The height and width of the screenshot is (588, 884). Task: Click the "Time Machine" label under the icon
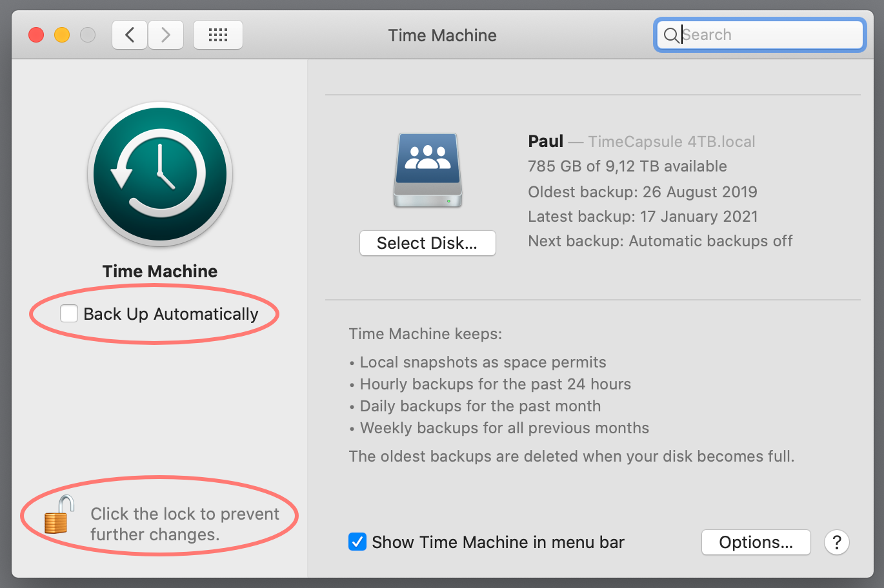coord(160,271)
